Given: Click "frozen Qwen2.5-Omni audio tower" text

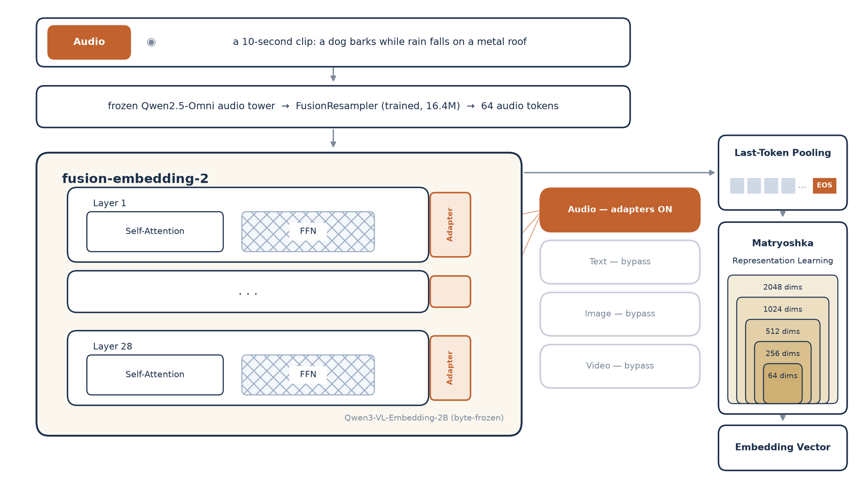Looking at the screenshot, I should (191, 106).
